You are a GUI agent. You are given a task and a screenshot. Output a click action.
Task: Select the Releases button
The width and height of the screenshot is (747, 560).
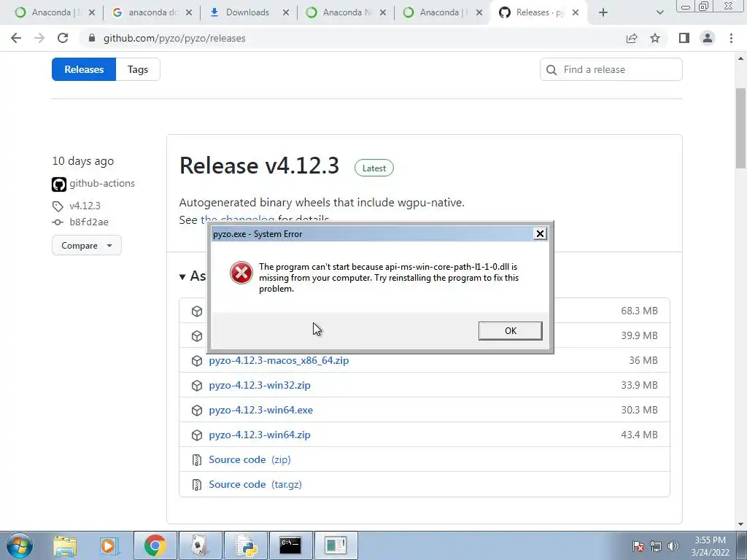(84, 69)
